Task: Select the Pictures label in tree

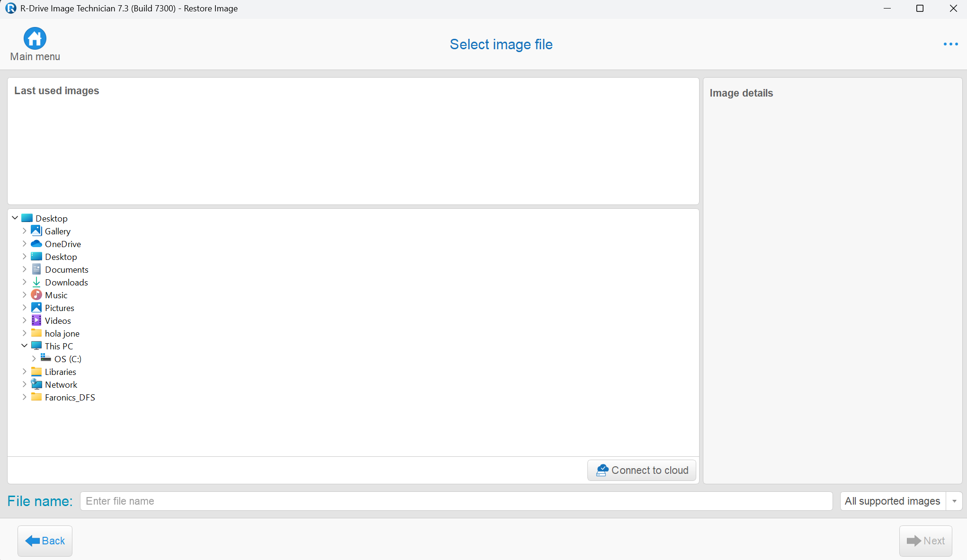Action: (60, 308)
